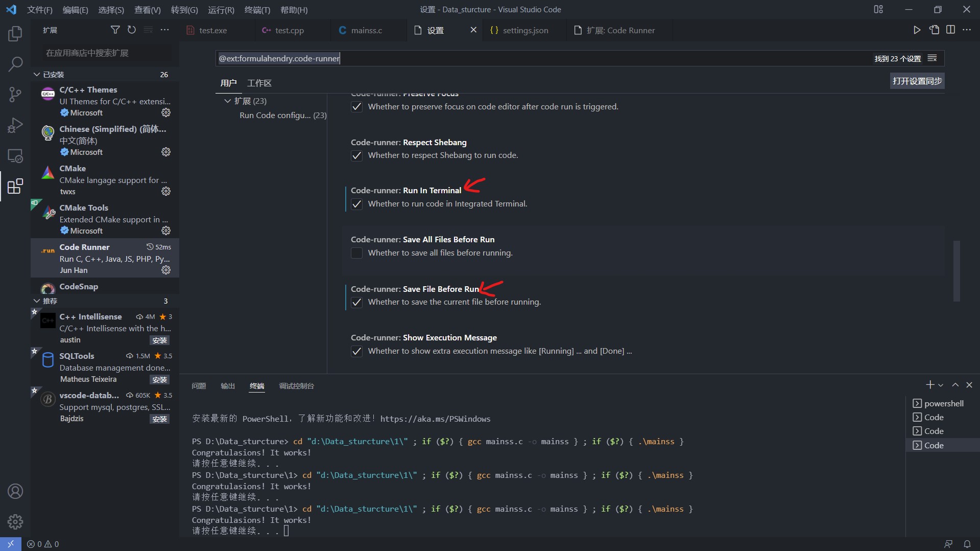Open manage gear for CMake Tools extension
This screenshot has height=551, width=980.
pos(166,231)
